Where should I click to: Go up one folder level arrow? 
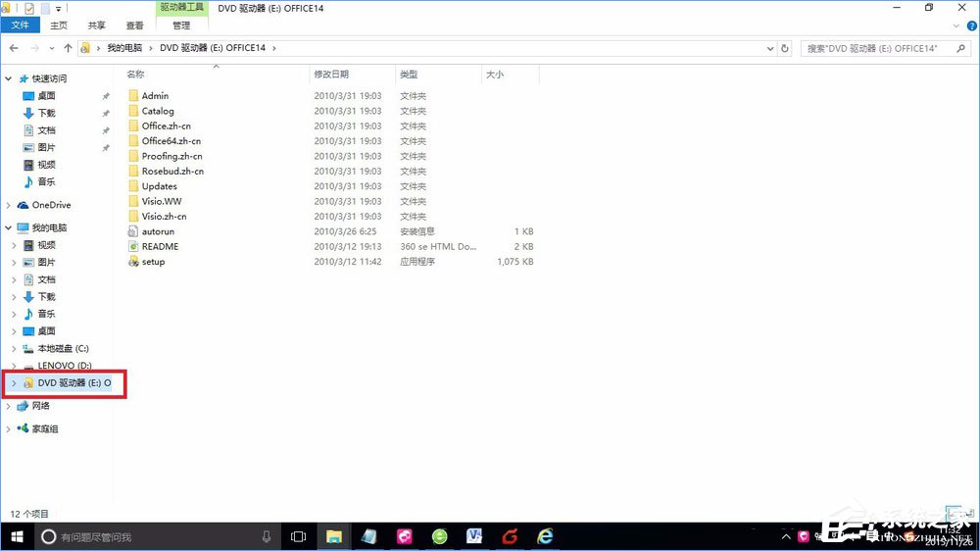68,48
